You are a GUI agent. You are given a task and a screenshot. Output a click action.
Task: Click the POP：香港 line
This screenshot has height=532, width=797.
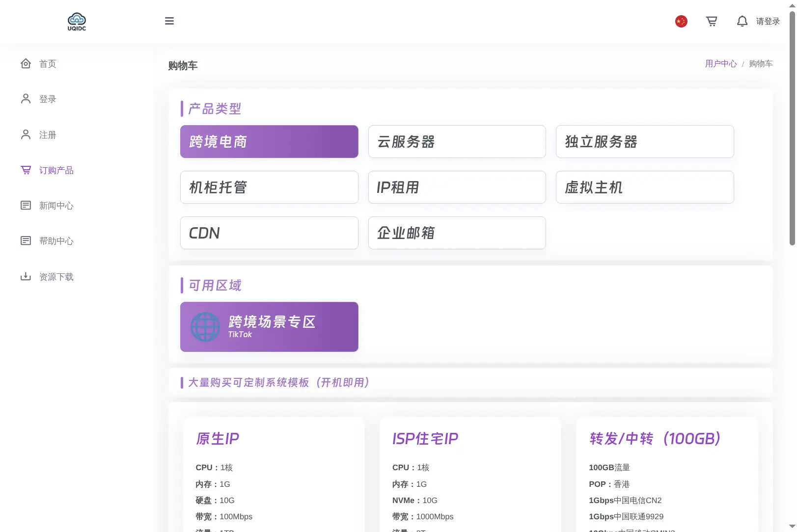click(609, 484)
